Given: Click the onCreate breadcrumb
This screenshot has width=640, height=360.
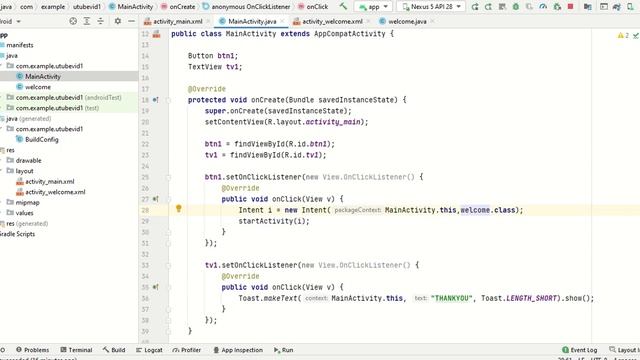Looking at the screenshot, I should [178, 7].
